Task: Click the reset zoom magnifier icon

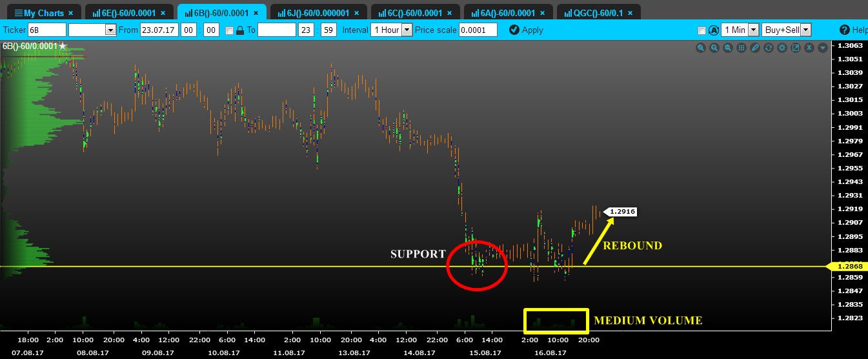Action: 701,48
